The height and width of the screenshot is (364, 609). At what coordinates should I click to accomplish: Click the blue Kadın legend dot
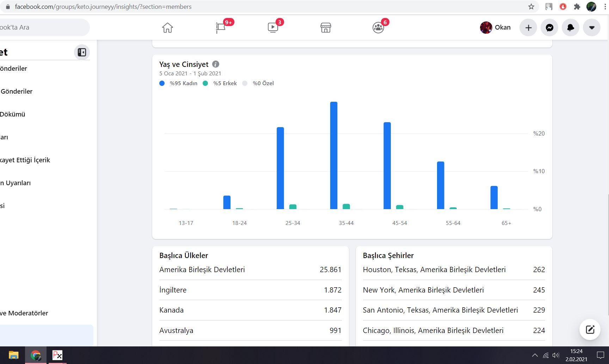click(162, 83)
